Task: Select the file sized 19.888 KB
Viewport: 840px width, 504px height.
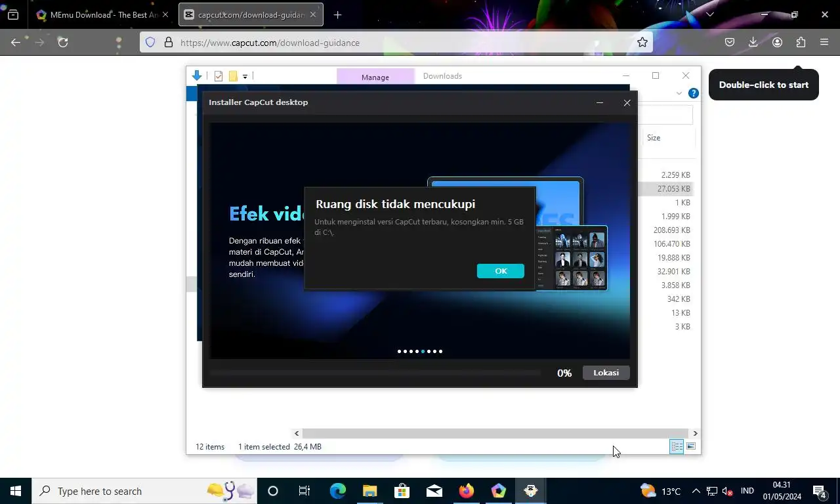Action: 673,258
